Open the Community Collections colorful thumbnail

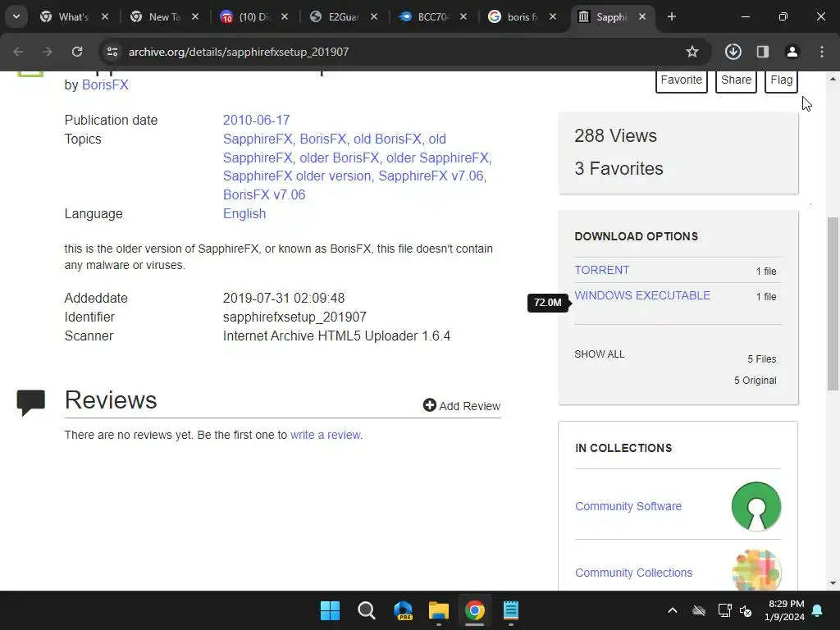756,570
